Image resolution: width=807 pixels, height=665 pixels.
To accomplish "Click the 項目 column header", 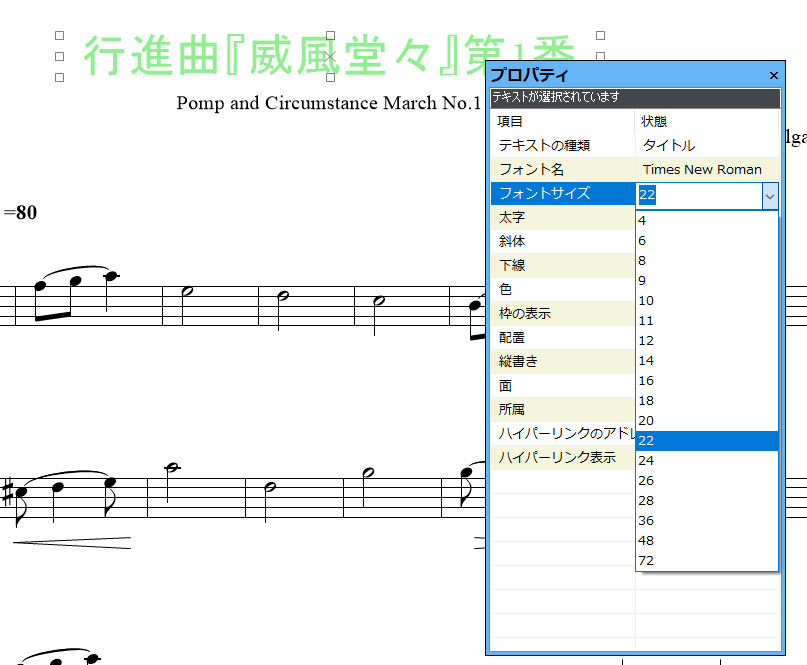I will (563, 121).
